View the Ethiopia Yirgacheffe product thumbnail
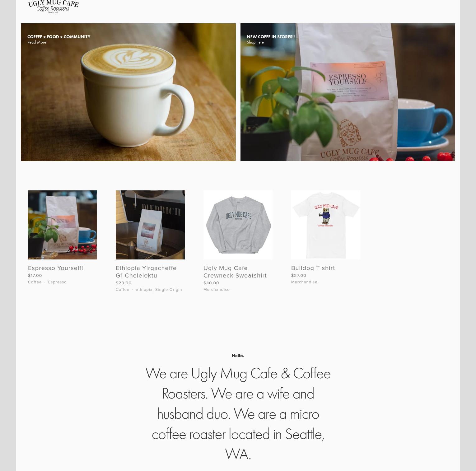The image size is (476, 471). (150, 225)
